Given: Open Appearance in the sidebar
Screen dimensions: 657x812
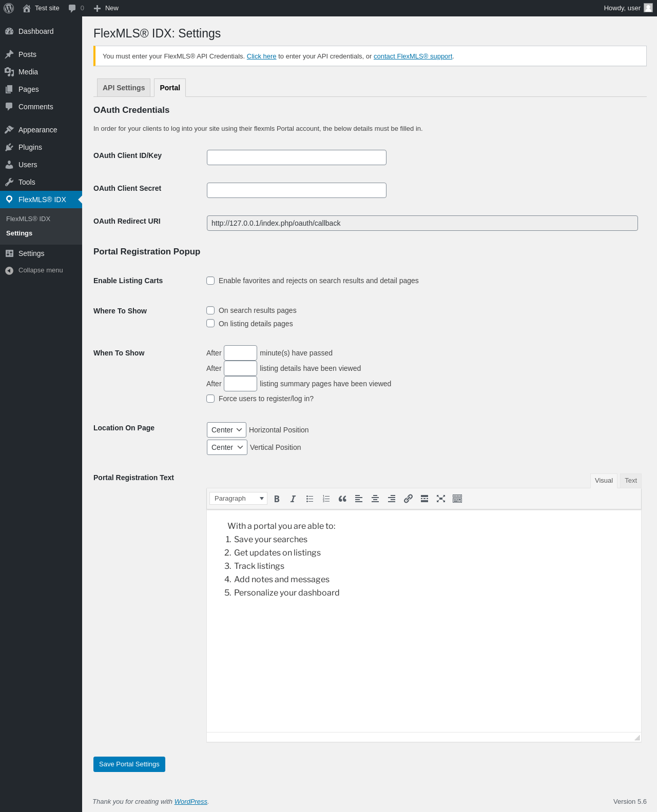Looking at the screenshot, I should click(41, 130).
